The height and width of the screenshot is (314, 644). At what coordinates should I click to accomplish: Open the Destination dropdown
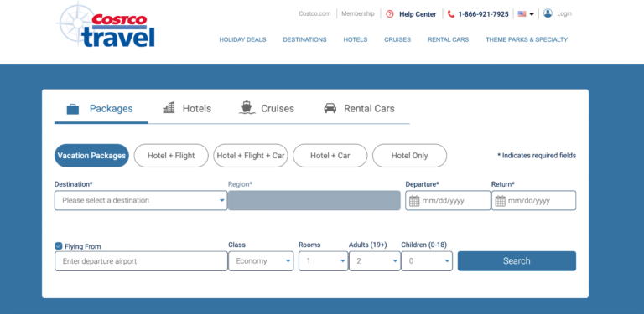pyautogui.click(x=141, y=200)
